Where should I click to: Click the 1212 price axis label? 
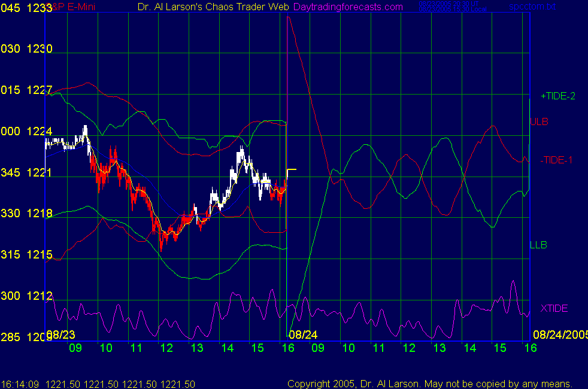tap(40, 296)
